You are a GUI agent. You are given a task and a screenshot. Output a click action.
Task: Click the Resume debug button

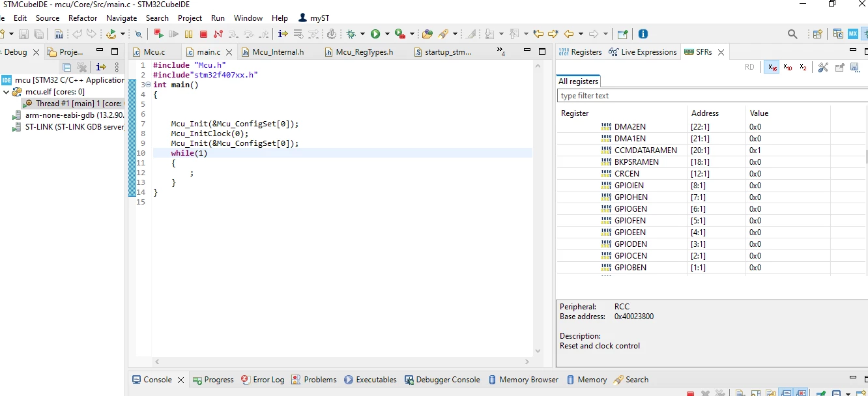pos(173,34)
